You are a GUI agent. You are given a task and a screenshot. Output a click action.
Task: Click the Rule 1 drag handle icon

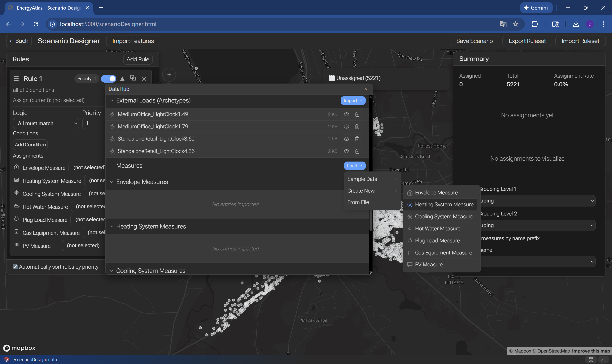[16, 79]
